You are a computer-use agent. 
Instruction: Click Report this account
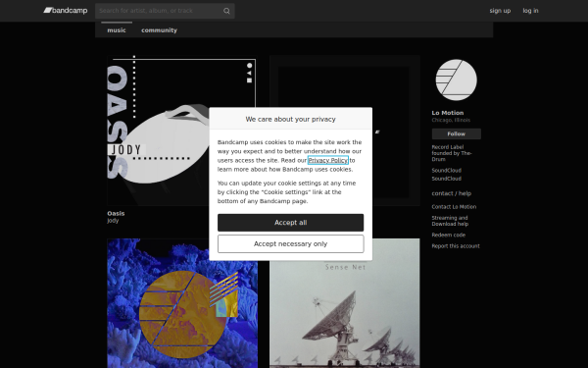coord(456,246)
